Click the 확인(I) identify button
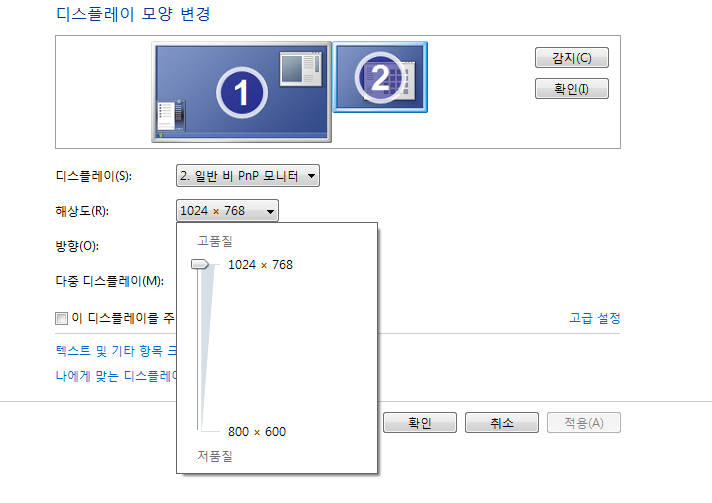 (572, 89)
